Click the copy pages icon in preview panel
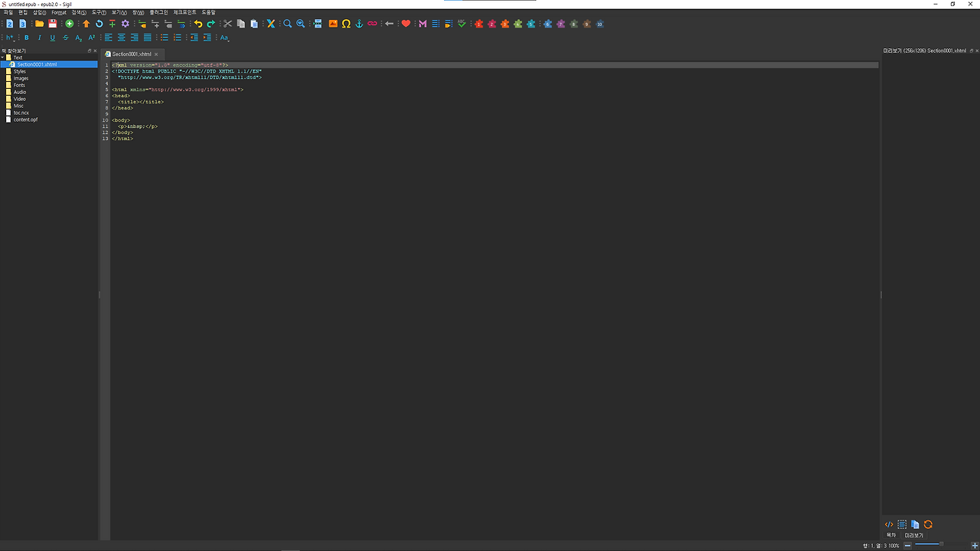980x551 pixels. tap(915, 524)
